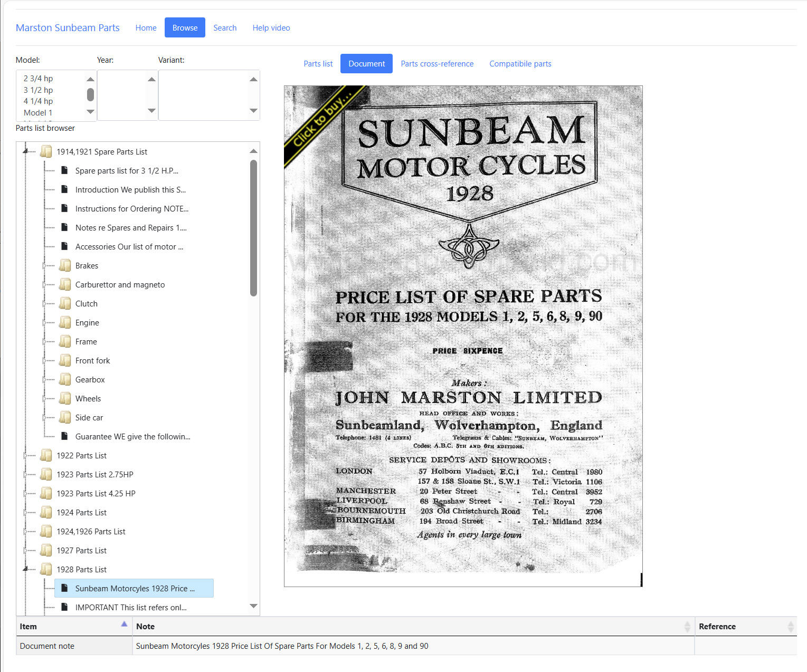Click the Sunbeam 1928 cover image
807x672 pixels.
[463, 335]
